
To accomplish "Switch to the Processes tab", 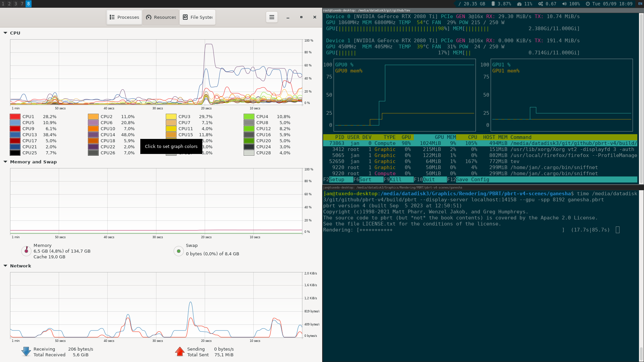I will pos(124,17).
